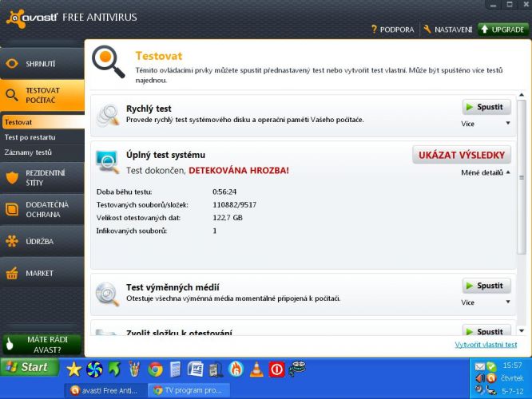Click Ukázat výsledky button
The height and width of the screenshot is (399, 532).
tap(462, 155)
